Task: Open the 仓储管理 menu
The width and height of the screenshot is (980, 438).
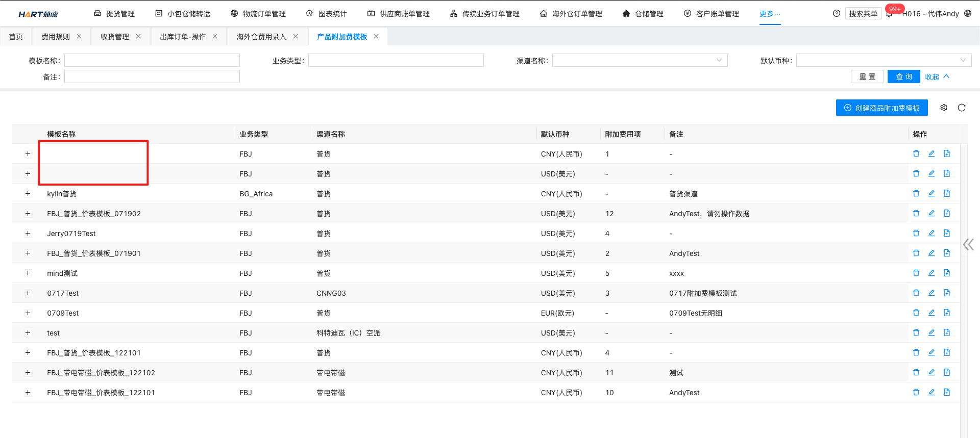Action: (643, 14)
